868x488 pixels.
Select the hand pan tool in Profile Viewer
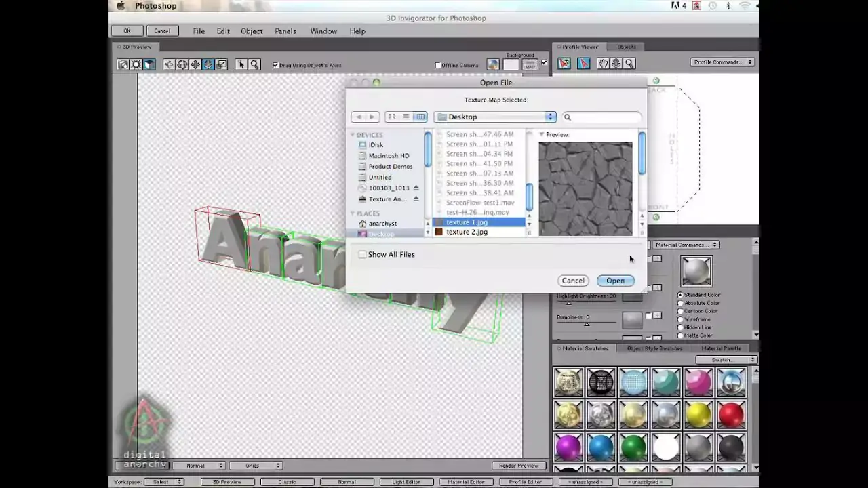(x=603, y=63)
